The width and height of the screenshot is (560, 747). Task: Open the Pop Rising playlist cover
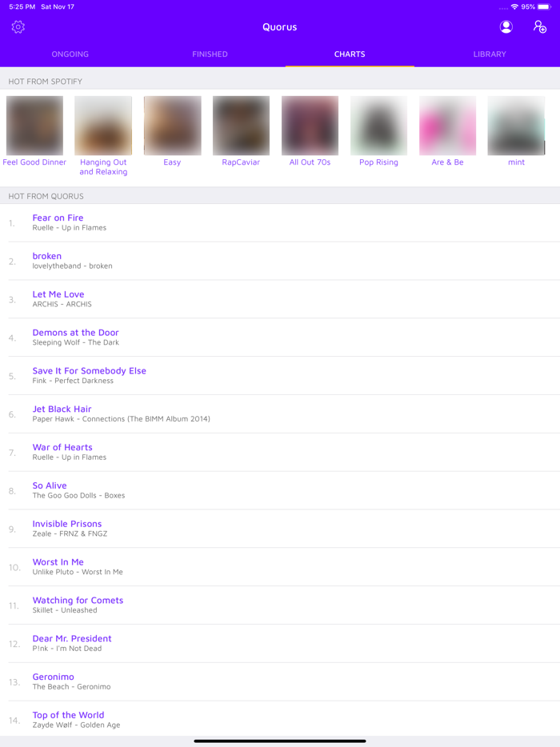click(378, 126)
